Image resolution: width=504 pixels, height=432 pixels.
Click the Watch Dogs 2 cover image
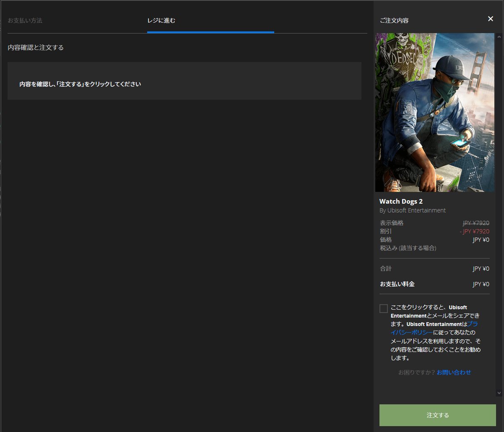pos(435,112)
